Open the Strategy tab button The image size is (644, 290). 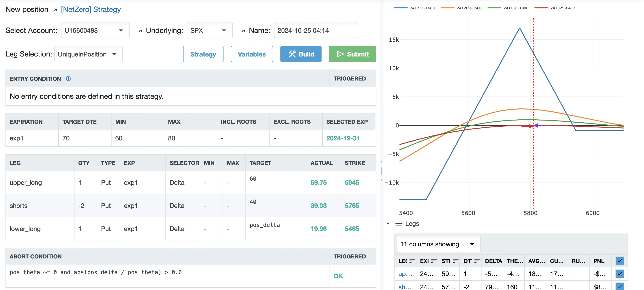[x=203, y=54]
